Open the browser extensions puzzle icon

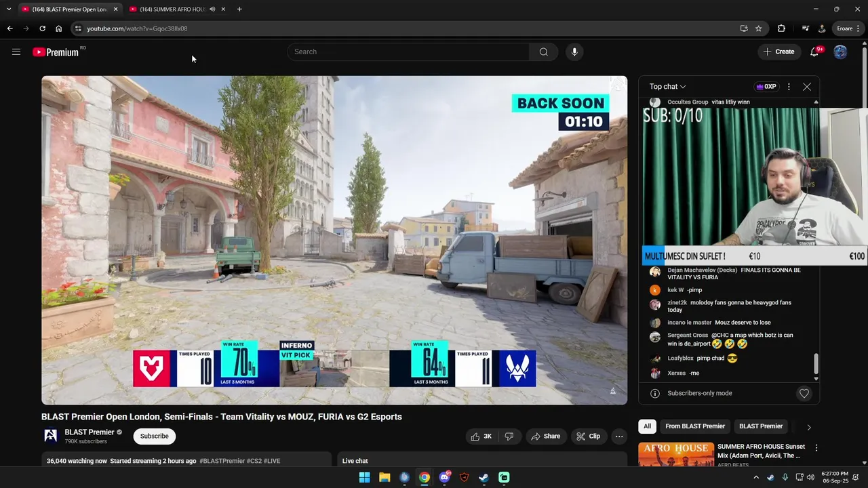click(x=781, y=28)
